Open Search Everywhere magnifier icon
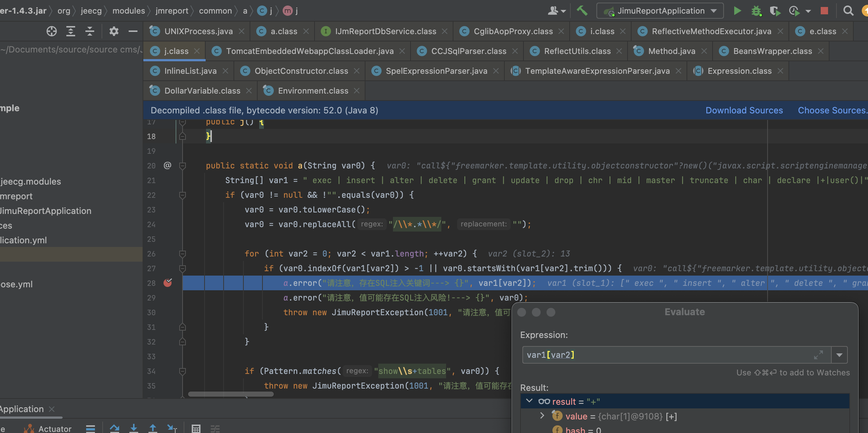 [848, 11]
